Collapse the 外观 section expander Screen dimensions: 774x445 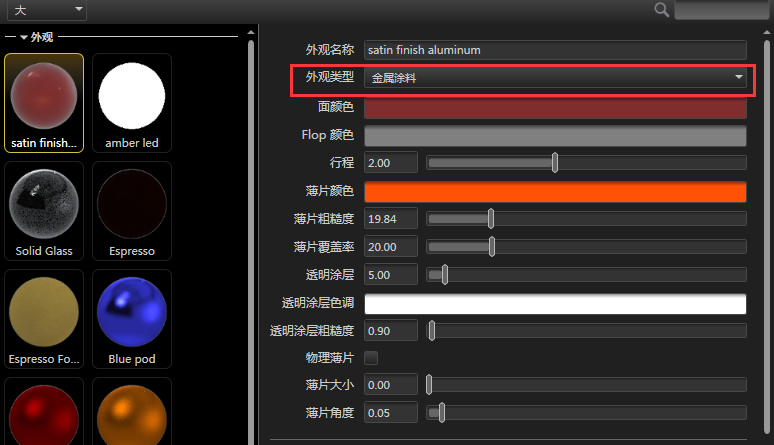(x=24, y=37)
